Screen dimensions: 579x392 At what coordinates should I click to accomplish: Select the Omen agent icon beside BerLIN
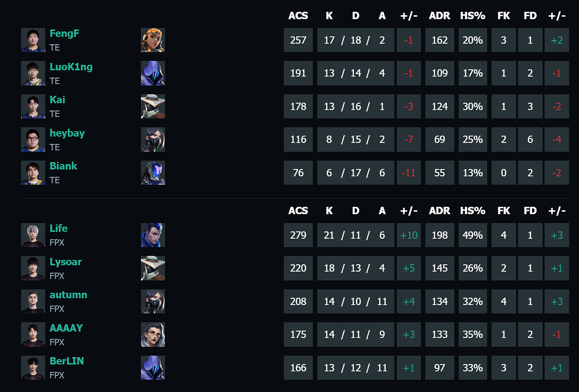click(153, 368)
